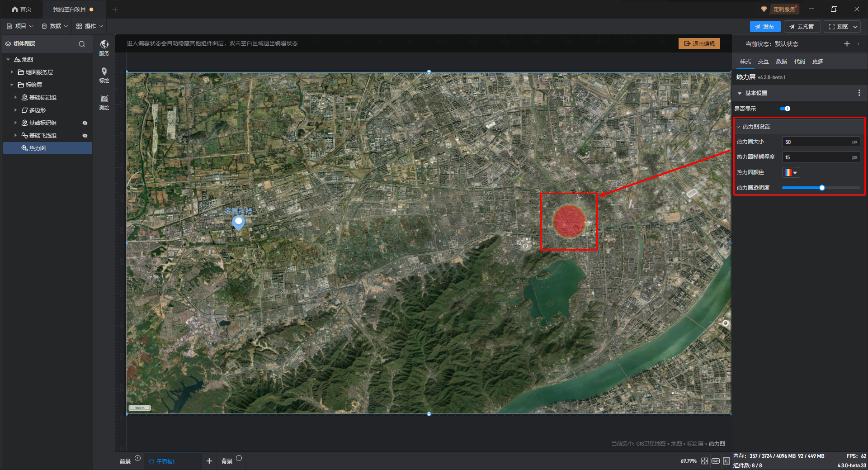
Task: Show the hidden 基础标记组 layer via eye icon
Action: click(x=85, y=123)
